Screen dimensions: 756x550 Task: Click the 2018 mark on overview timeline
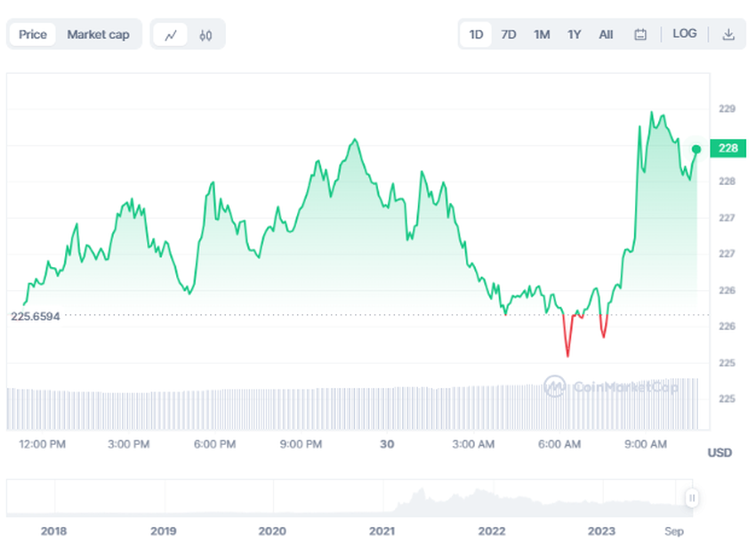(x=53, y=530)
